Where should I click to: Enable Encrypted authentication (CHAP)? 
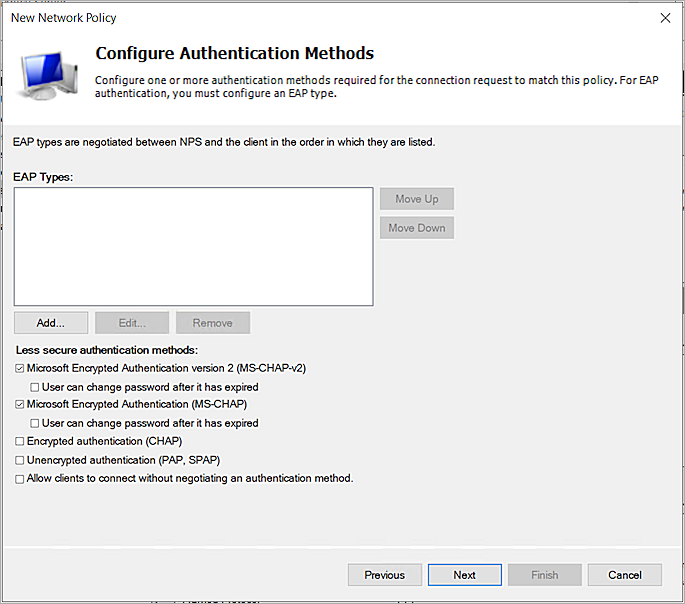tap(20, 442)
